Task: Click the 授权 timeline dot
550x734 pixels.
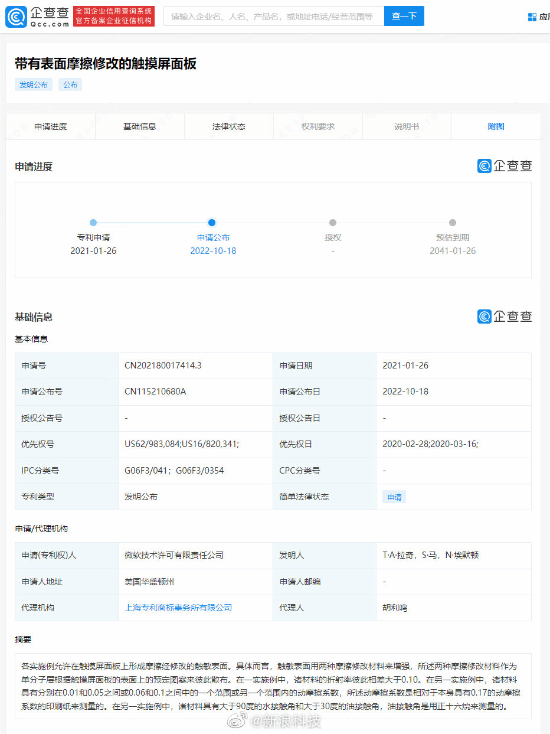Action: pyautogui.click(x=332, y=222)
